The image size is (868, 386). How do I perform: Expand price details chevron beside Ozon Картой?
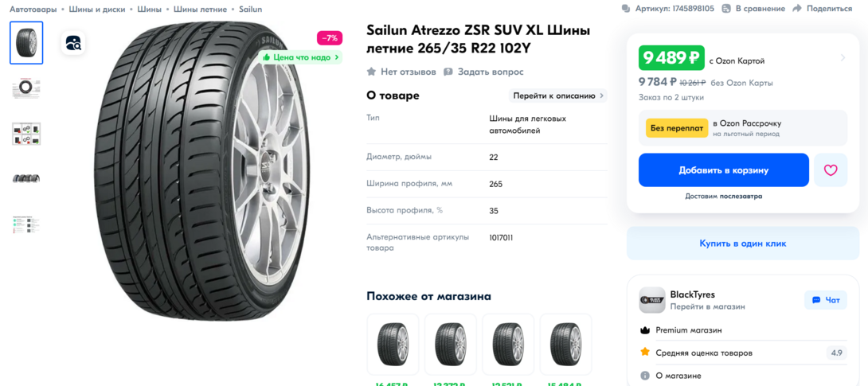843,57
